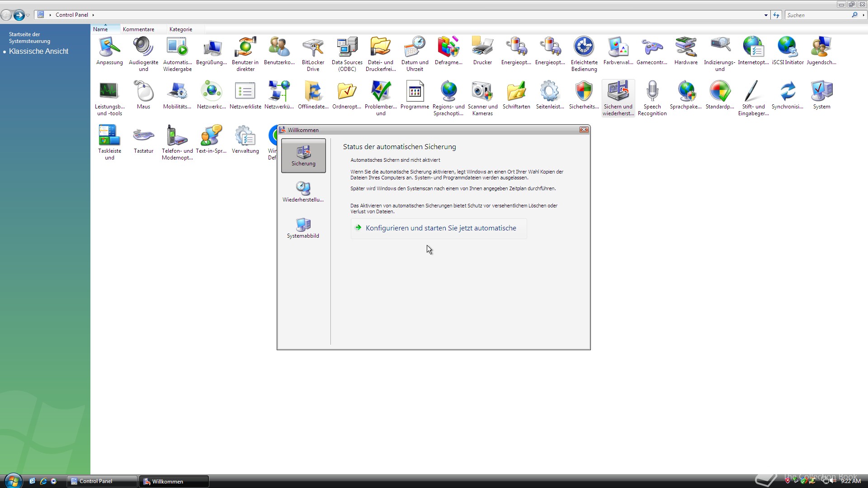The width and height of the screenshot is (868, 488).
Task: Open recent pages dropdown next to nav arrows
Action: [x=28, y=15]
